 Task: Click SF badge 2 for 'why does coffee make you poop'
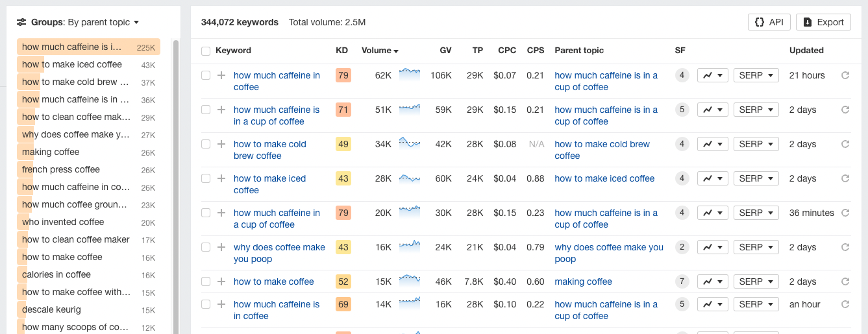coord(682,247)
